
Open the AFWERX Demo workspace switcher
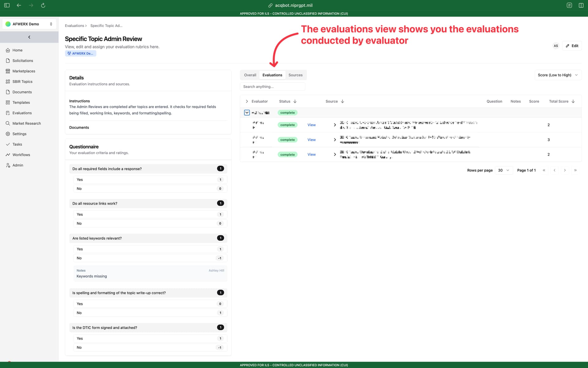[x=29, y=24]
